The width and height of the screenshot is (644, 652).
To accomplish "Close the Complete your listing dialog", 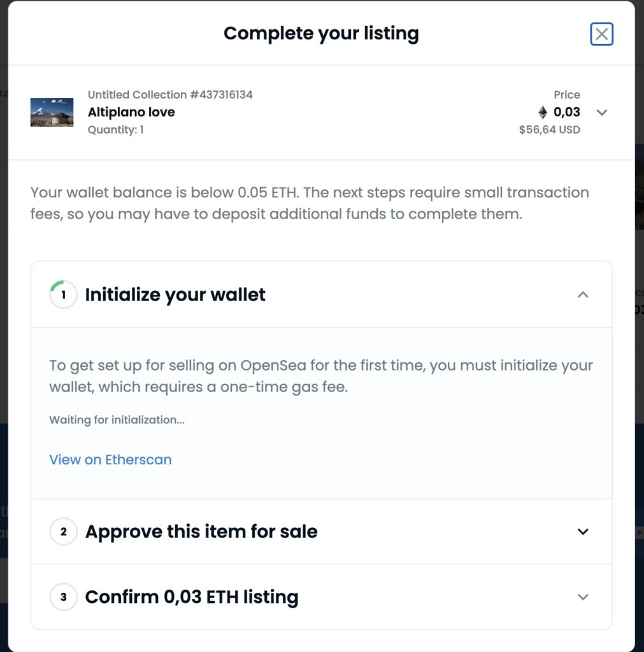I will [x=601, y=34].
